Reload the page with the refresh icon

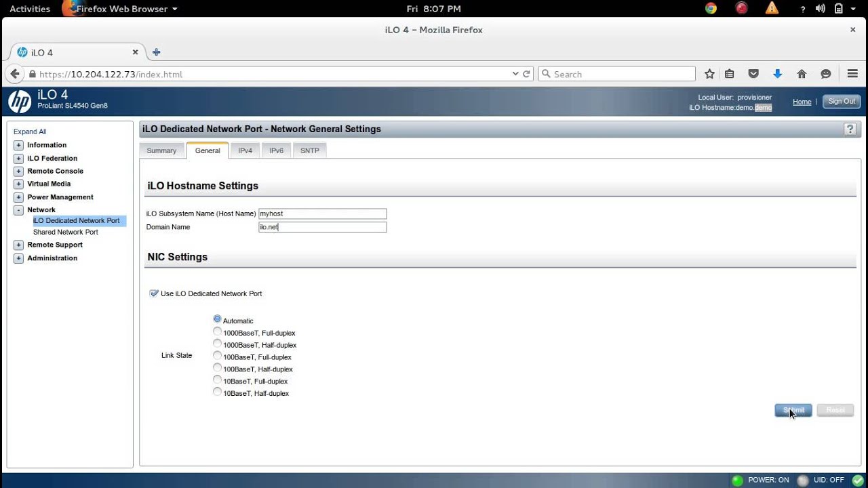coord(526,74)
